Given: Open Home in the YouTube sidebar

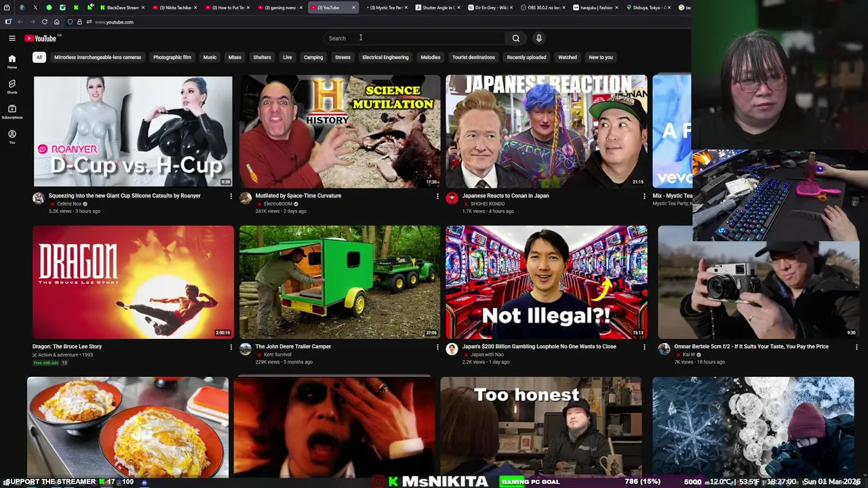Looking at the screenshot, I should (x=12, y=62).
